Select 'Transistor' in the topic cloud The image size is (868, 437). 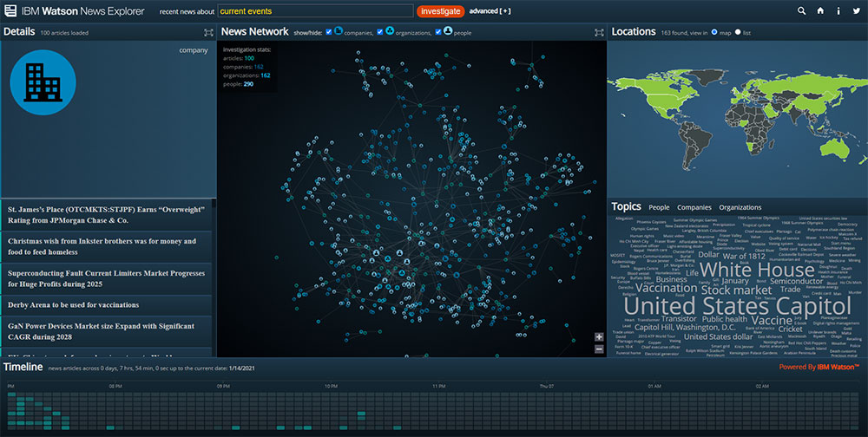pyautogui.click(x=679, y=318)
